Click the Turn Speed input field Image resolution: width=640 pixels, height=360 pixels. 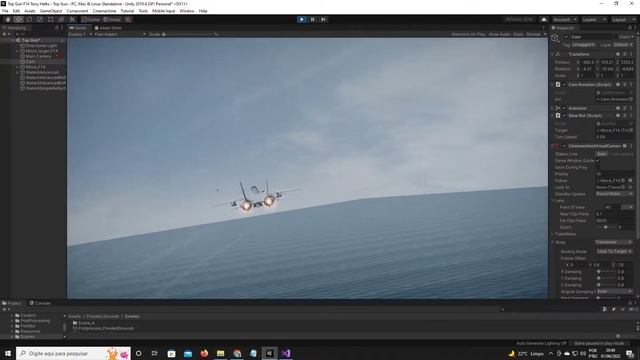pos(614,137)
